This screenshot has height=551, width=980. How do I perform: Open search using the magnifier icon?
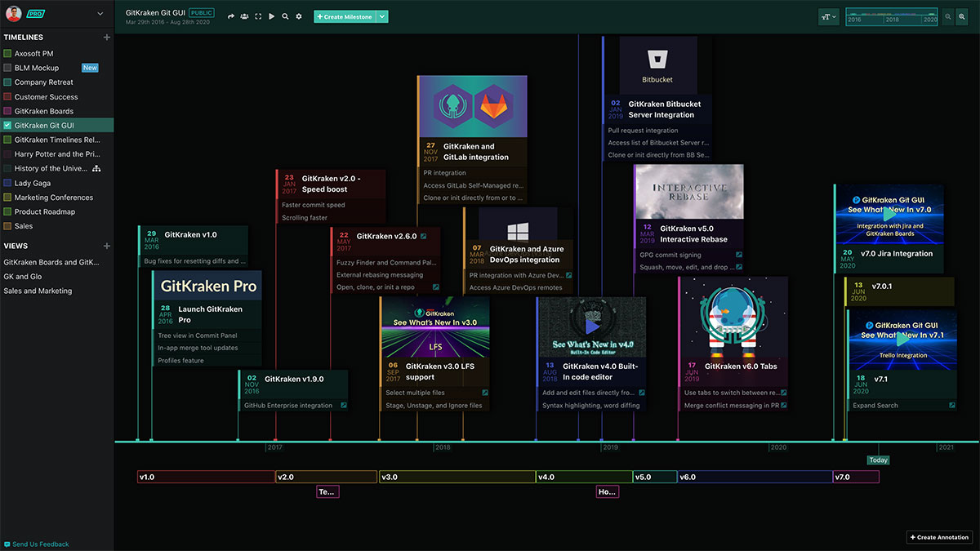click(x=285, y=16)
